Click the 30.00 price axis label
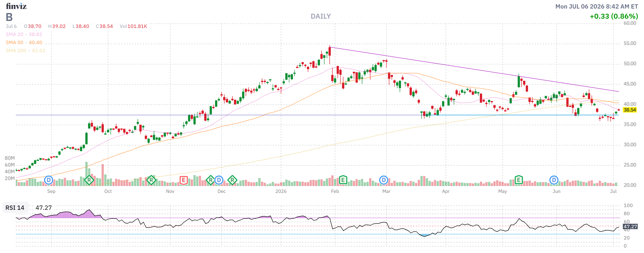The image size is (644, 253). tap(630, 145)
